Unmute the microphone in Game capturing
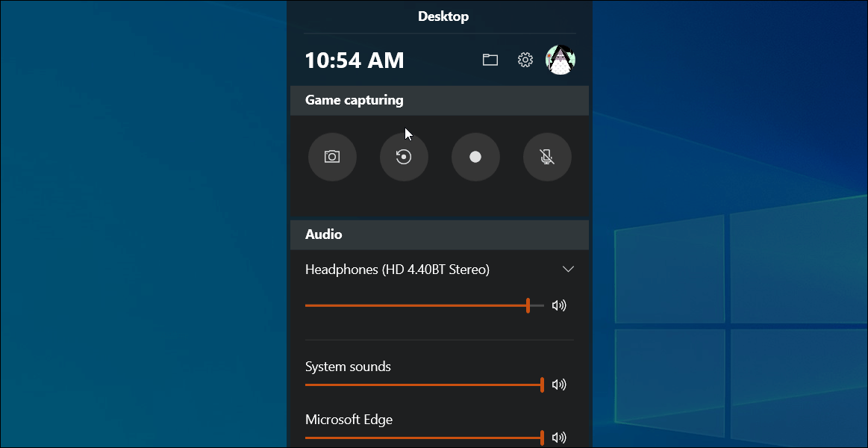Viewport: 868px width, 448px height. (547, 157)
